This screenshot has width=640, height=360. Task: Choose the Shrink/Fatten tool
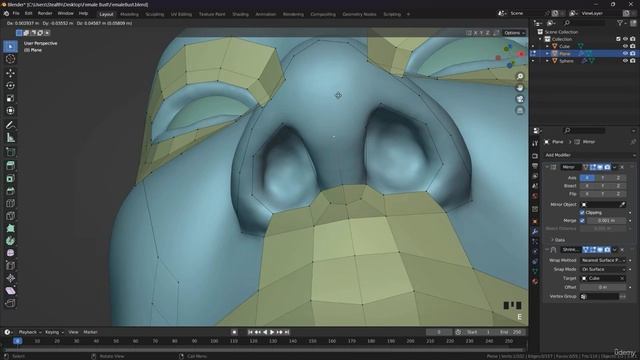pos(10,278)
